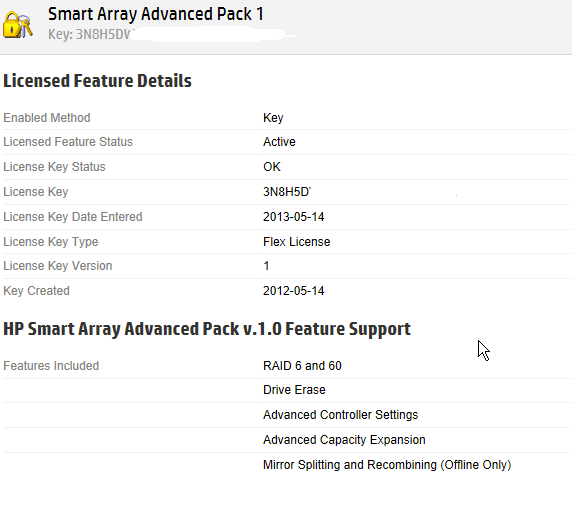
Task: Click the Key text in the header
Action: point(90,34)
